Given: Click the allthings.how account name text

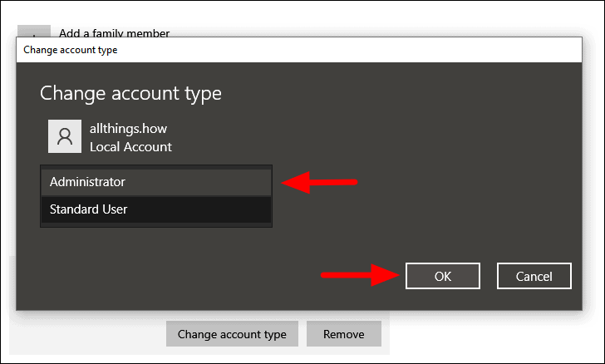Looking at the screenshot, I should pos(129,128).
